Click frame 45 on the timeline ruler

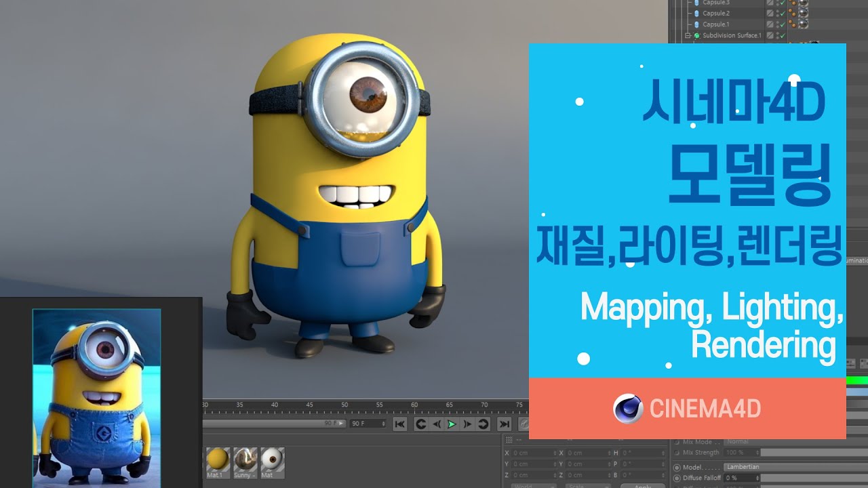click(x=309, y=405)
